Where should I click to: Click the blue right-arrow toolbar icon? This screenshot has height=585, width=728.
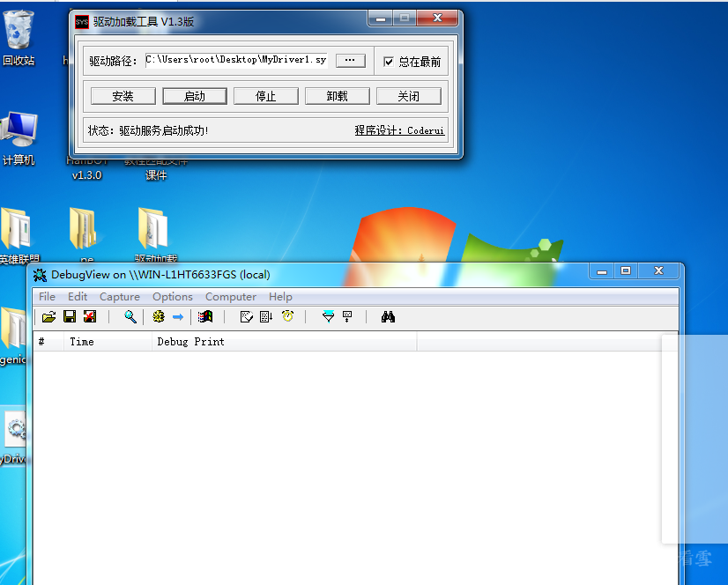[178, 317]
